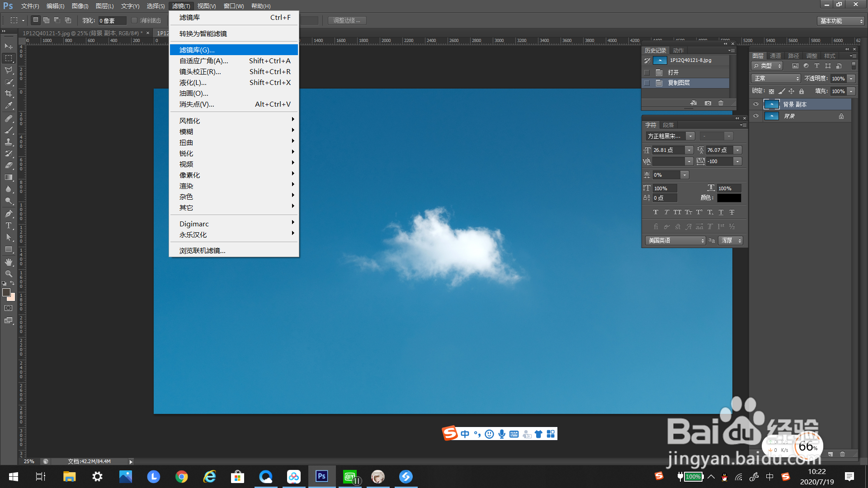This screenshot has width=868, height=488.
Task: Choose 液化(L)... from the filter menu
Action: 193,83
